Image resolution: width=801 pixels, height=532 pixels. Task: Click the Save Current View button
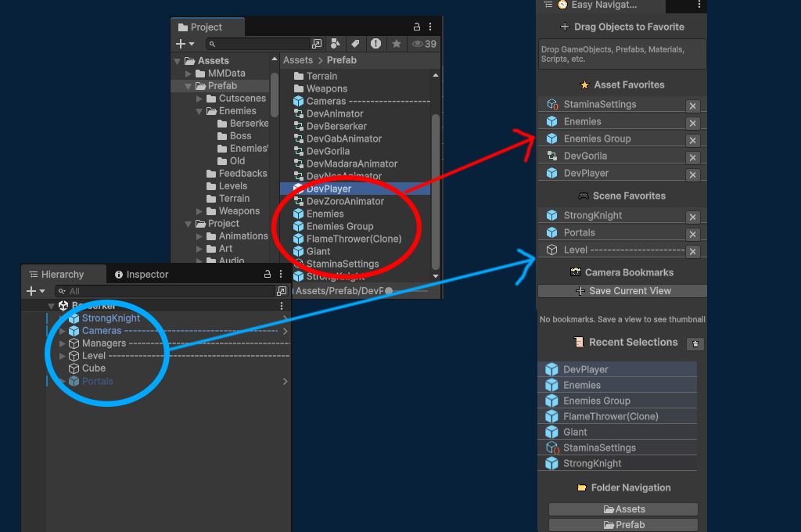[623, 291]
